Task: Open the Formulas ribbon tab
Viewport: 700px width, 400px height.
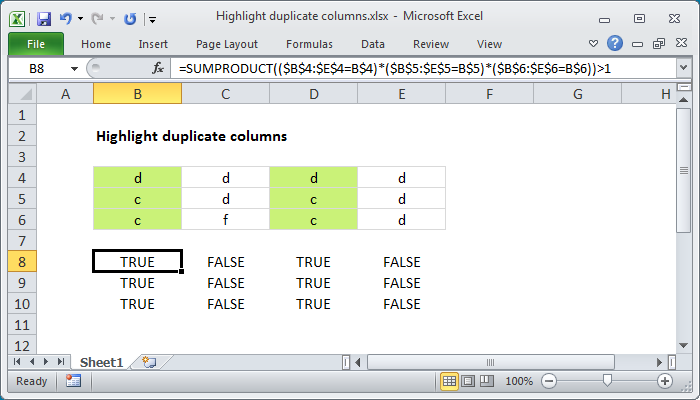Action: coord(309,44)
